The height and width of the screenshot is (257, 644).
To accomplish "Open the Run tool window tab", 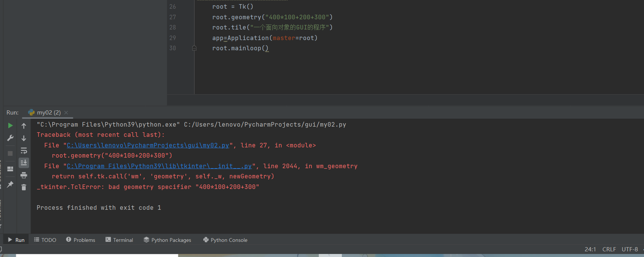I will [x=16, y=240].
